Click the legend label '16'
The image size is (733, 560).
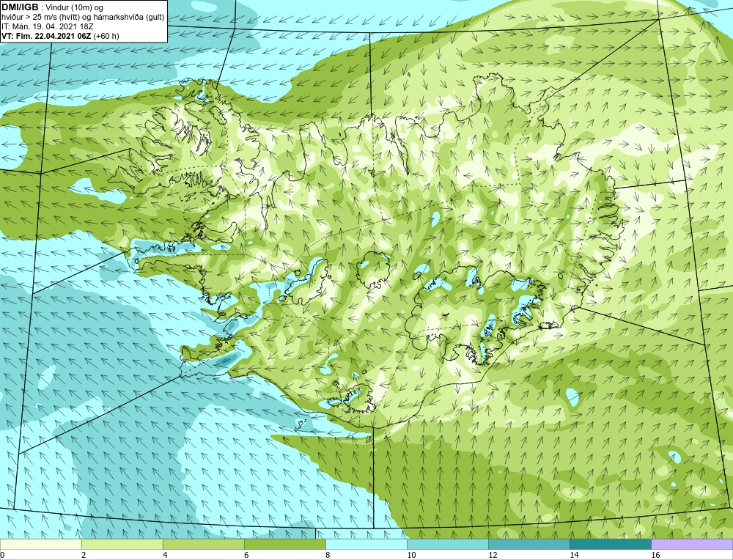655,555
